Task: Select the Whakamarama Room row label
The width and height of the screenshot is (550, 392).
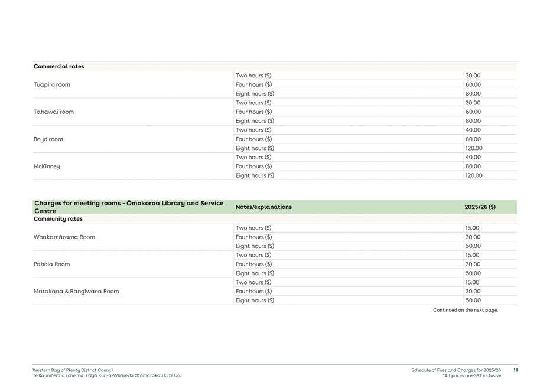Action: click(66, 236)
